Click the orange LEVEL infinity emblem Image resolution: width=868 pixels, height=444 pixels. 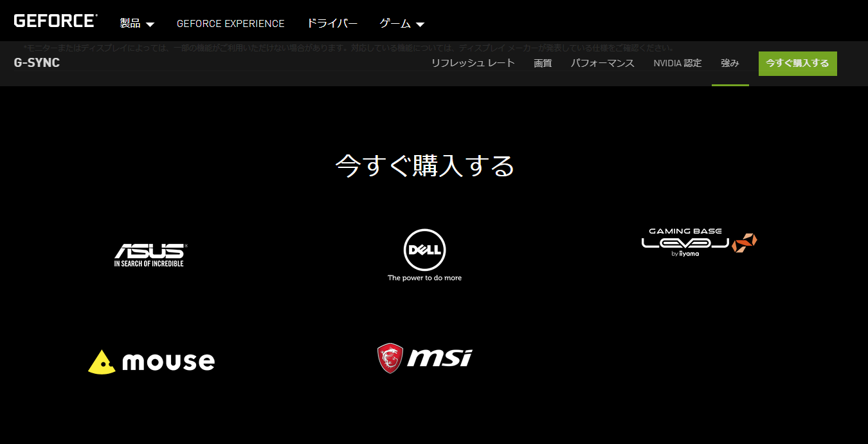[745, 242]
